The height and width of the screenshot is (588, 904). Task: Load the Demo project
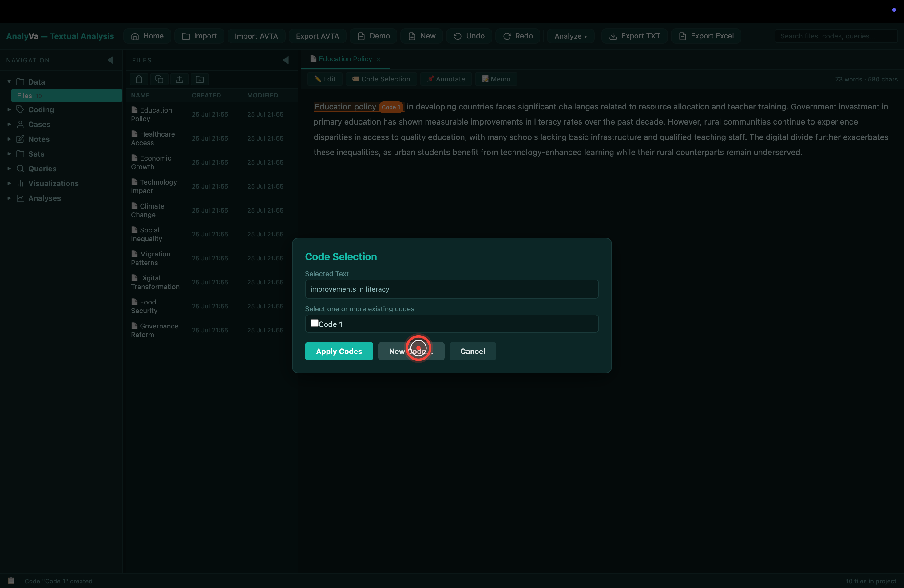coord(373,36)
